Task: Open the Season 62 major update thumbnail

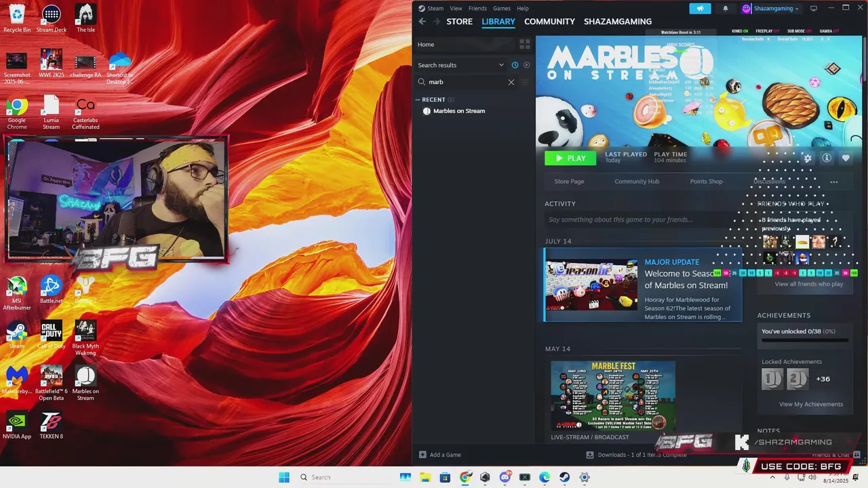Action: point(592,285)
